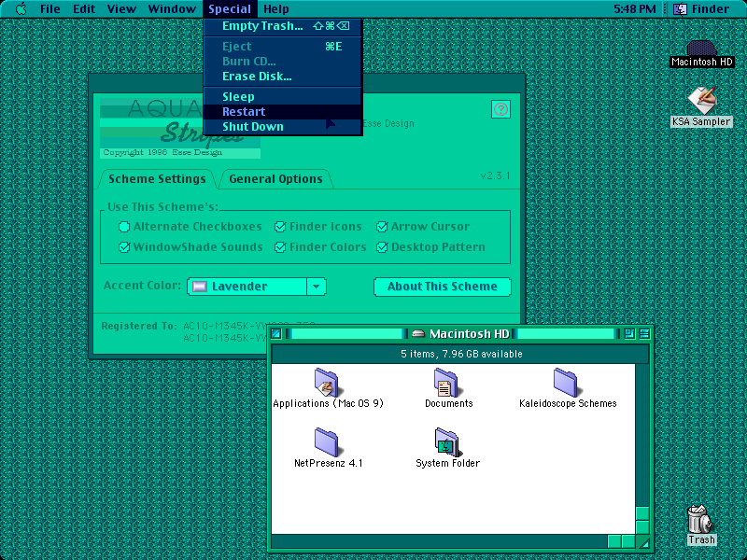The image size is (747, 560).
Task: Click the lavender accent color swatch
Action: pyautogui.click(x=200, y=287)
